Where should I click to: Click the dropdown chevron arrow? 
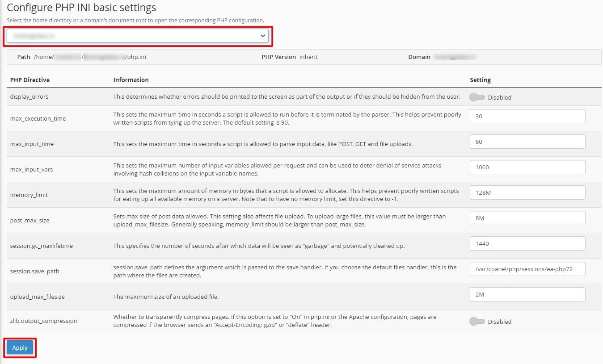[263, 36]
